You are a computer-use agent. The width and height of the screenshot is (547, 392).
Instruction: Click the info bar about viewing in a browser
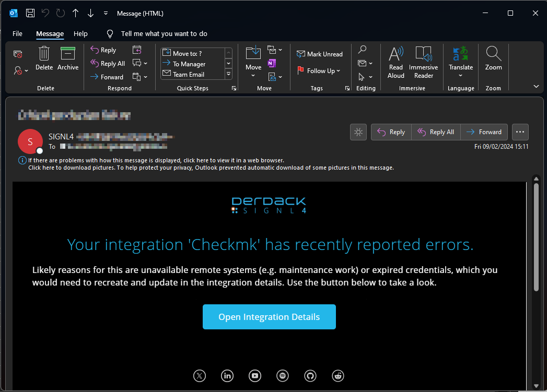(x=156, y=160)
